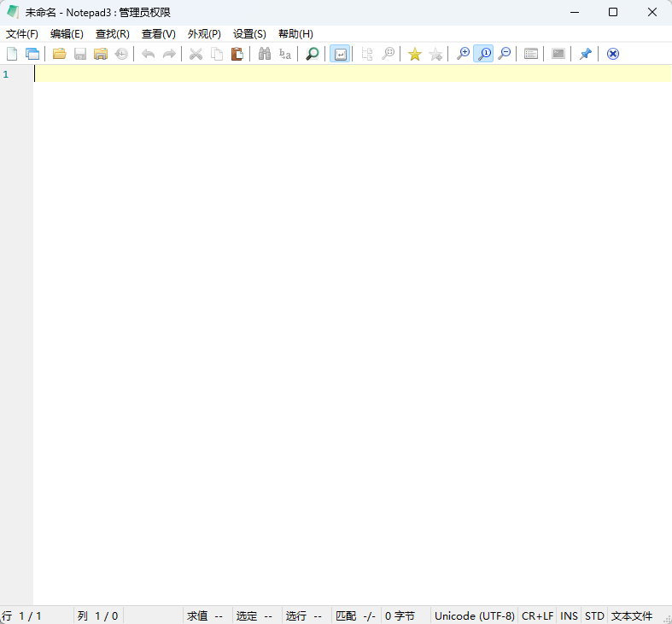672x624 pixels.
Task: Change line endings via CR+LF status entry
Action: coord(537,615)
